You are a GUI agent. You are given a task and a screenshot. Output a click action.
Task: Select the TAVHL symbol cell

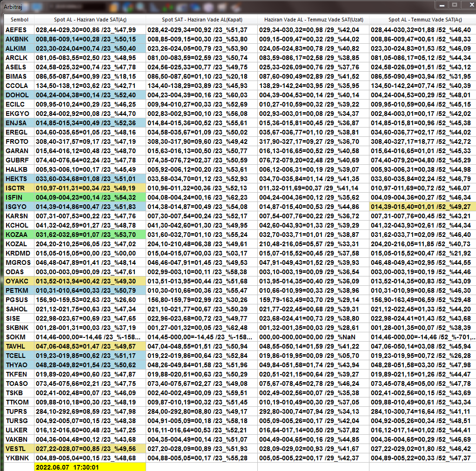(19, 346)
